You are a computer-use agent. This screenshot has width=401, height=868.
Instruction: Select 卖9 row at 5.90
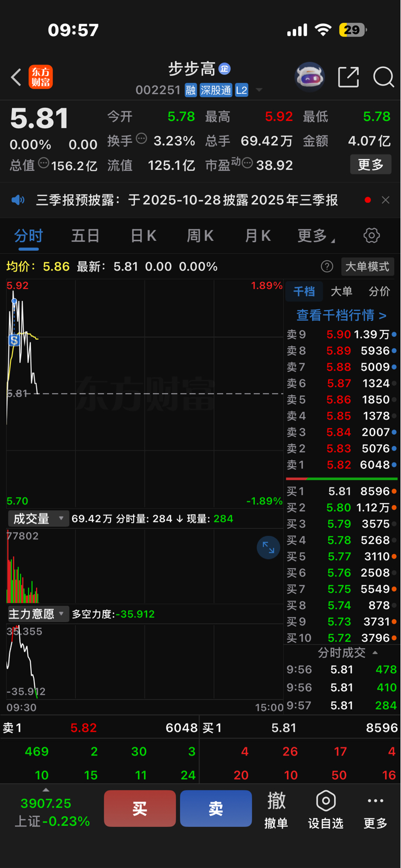[x=342, y=334]
